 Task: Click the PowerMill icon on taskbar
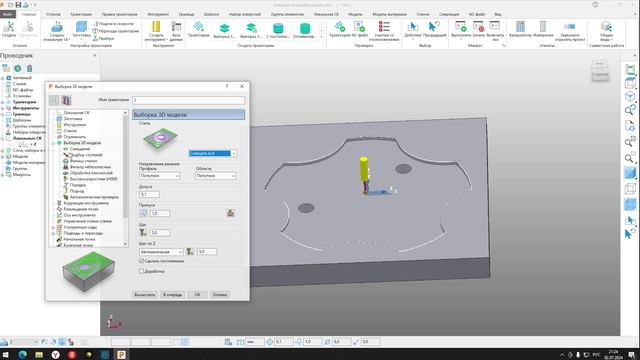pos(121,354)
